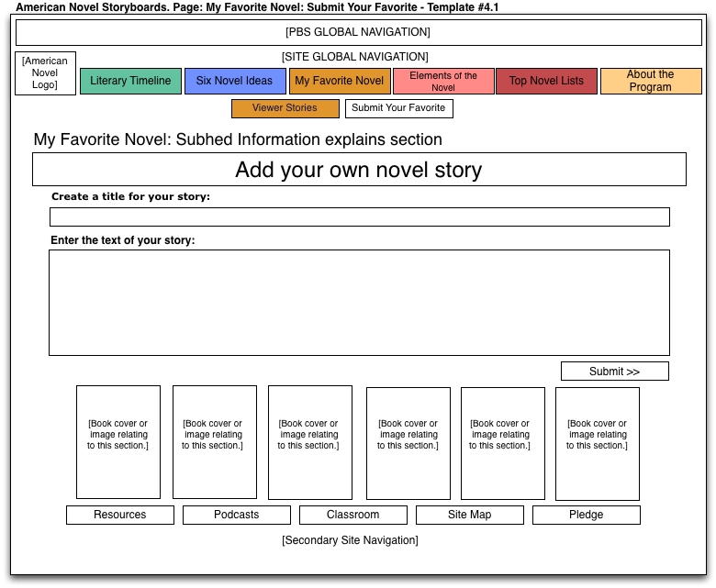The width and height of the screenshot is (716, 588).
Task: Open Elements of the Novel section
Action: (x=443, y=82)
